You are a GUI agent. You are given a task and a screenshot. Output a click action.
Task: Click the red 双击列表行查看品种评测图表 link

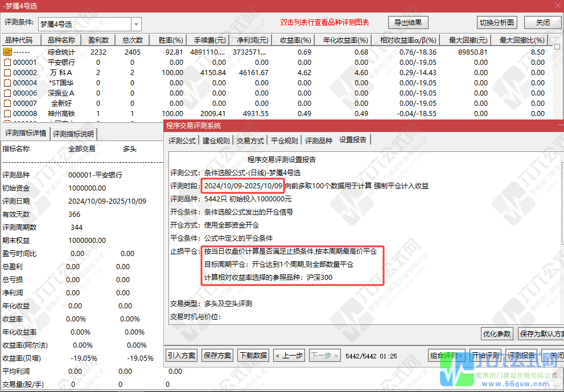click(324, 22)
